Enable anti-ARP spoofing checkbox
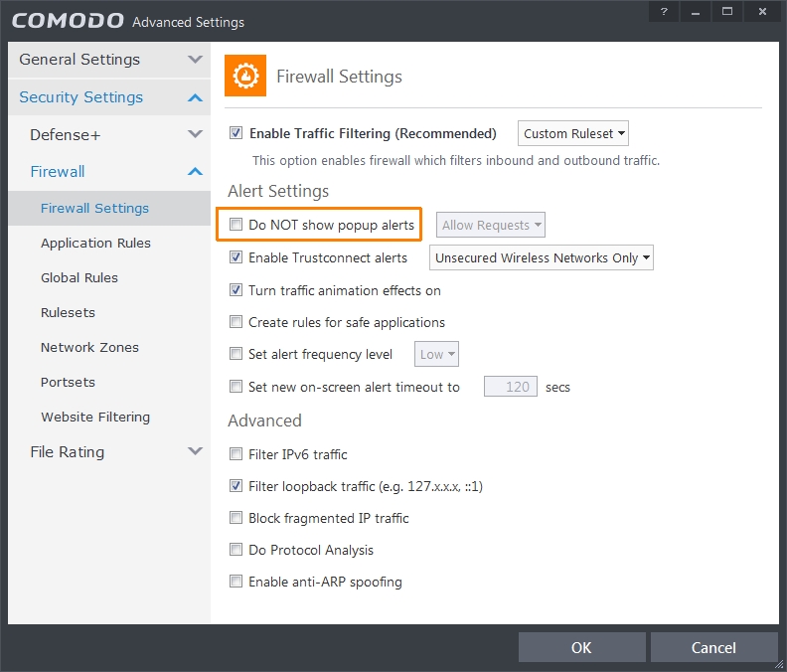Screen dimensions: 787x672 coord(236,582)
